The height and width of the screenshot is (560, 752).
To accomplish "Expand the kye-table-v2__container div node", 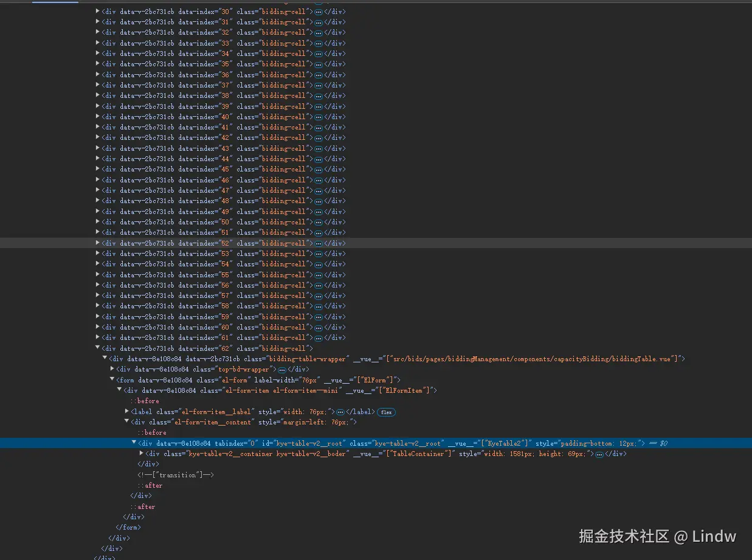I will click(142, 454).
